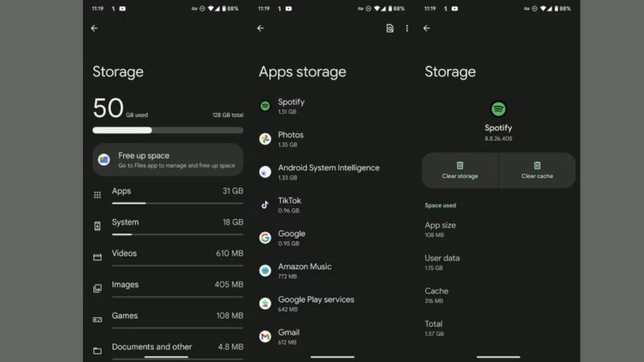
Task: Go back from the Apps storage screen
Action: (x=260, y=28)
